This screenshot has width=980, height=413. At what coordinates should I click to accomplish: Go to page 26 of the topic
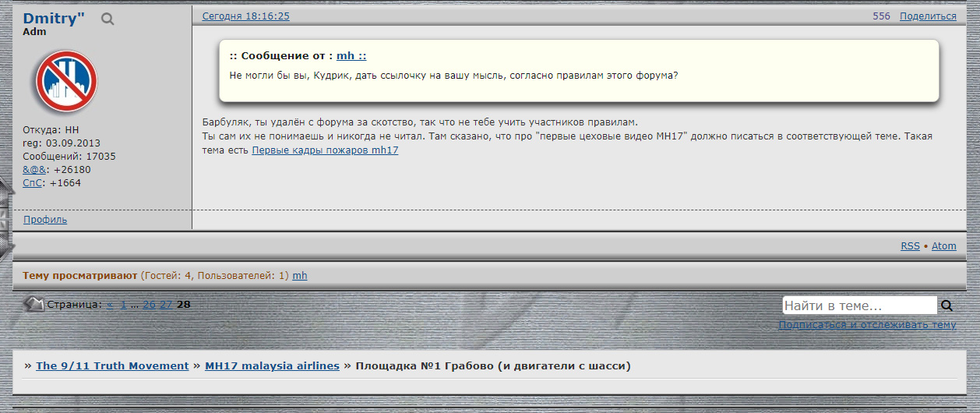point(149,305)
